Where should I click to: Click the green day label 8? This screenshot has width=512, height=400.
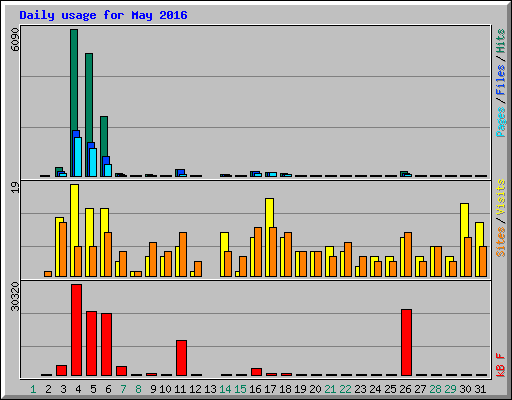tap(138, 389)
